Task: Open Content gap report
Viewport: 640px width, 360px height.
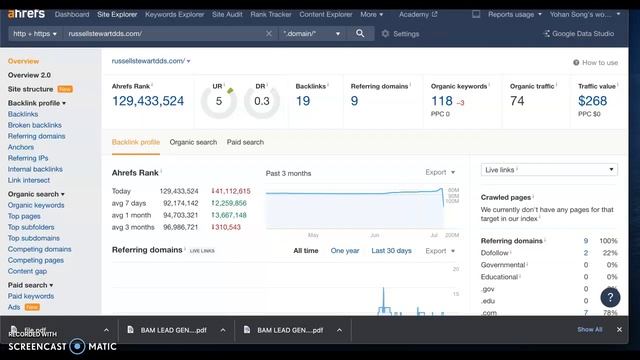Action: [27, 271]
